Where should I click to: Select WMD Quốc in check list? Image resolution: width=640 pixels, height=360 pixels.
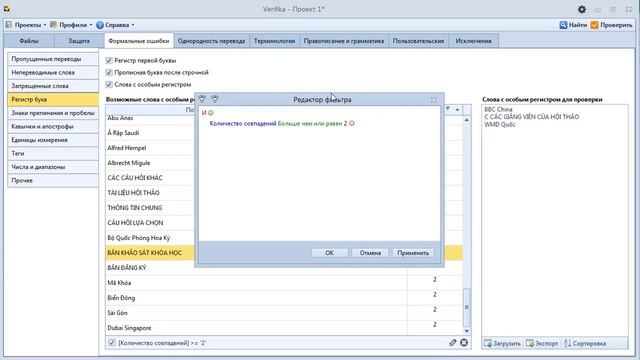tap(500, 124)
